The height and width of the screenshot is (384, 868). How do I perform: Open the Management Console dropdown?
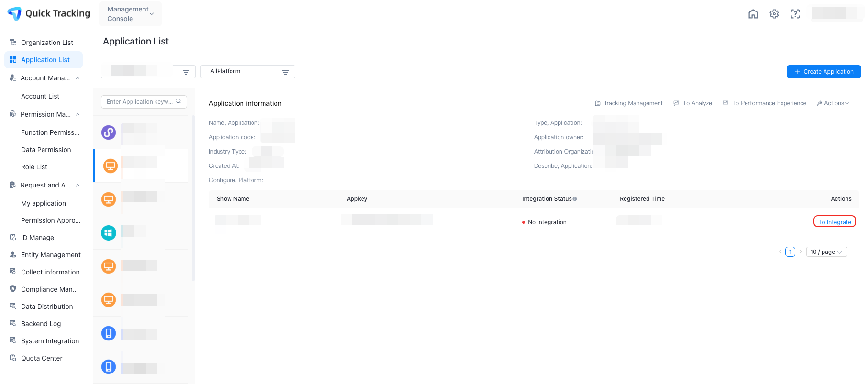130,14
